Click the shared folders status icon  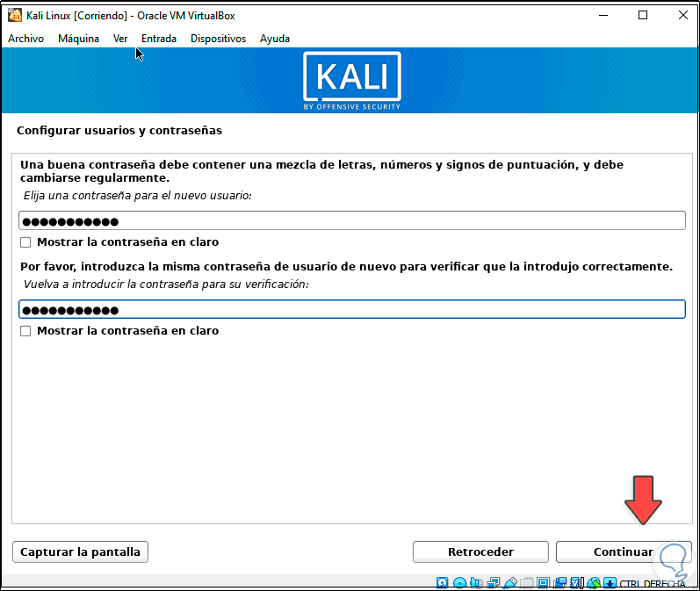click(527, 582)
